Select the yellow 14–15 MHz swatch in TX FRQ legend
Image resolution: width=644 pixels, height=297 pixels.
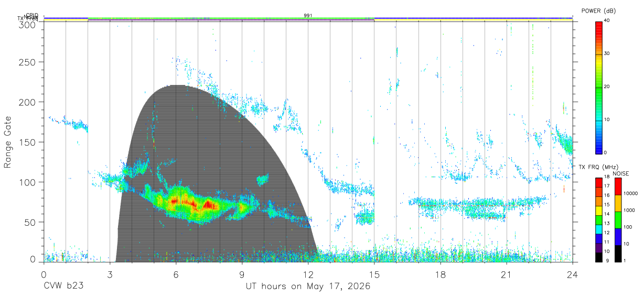(598, 211)
